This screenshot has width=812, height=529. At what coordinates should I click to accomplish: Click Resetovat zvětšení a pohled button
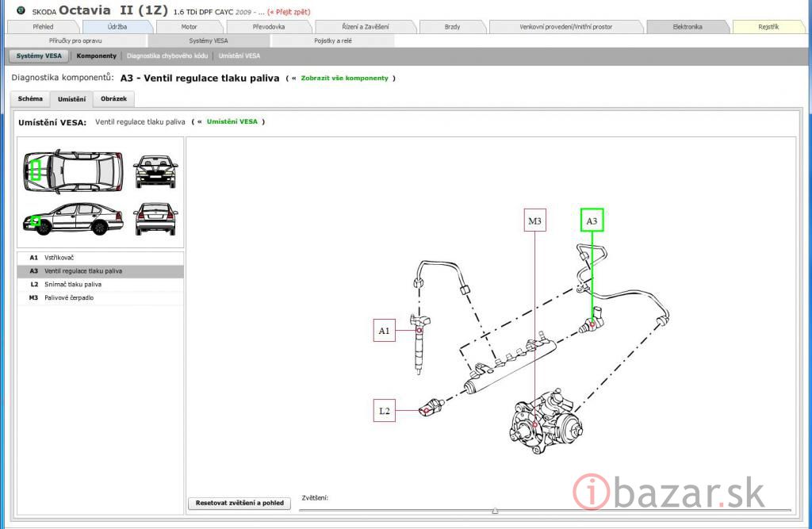[x=239, y=503]
